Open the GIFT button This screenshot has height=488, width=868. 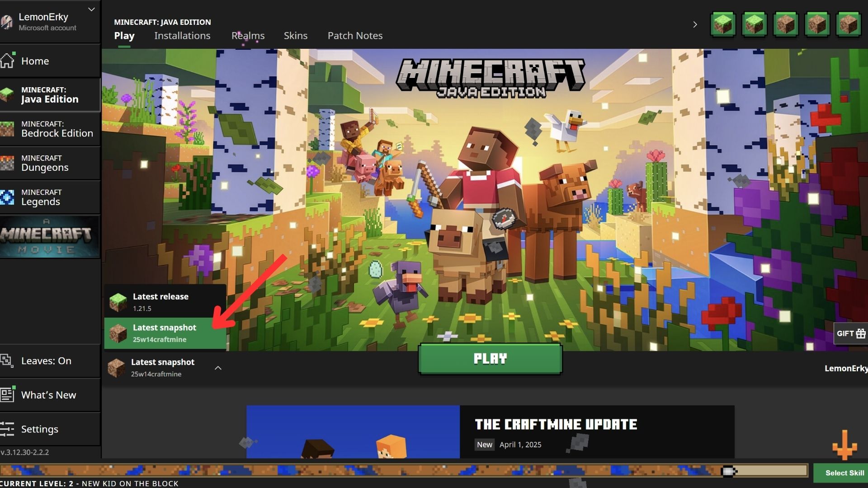[x=851, y=333]
